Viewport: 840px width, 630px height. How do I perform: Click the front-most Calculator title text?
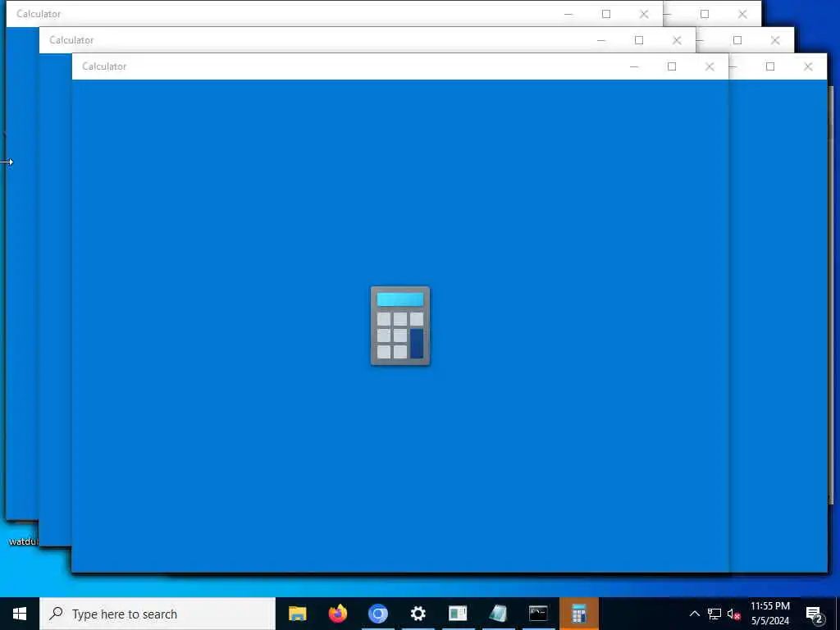click(104, 66)
